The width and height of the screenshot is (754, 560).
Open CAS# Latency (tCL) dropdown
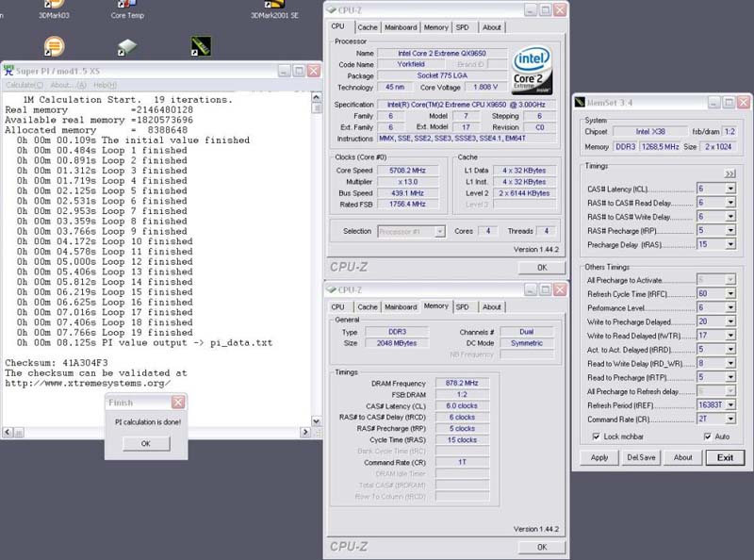pos(730,189)
